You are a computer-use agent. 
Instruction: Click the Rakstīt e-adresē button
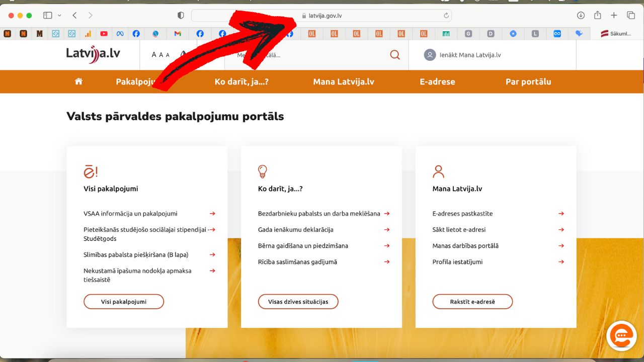point(472,302)
